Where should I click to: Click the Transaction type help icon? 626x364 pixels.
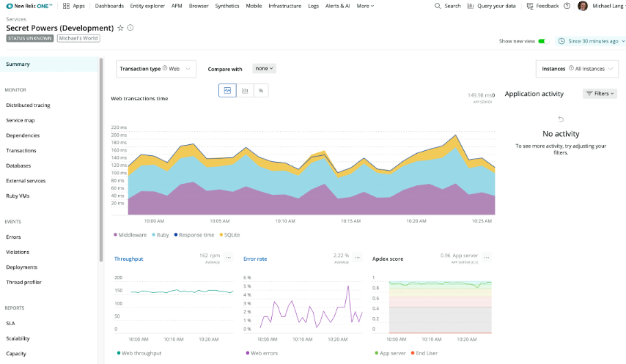pos(164,68)
